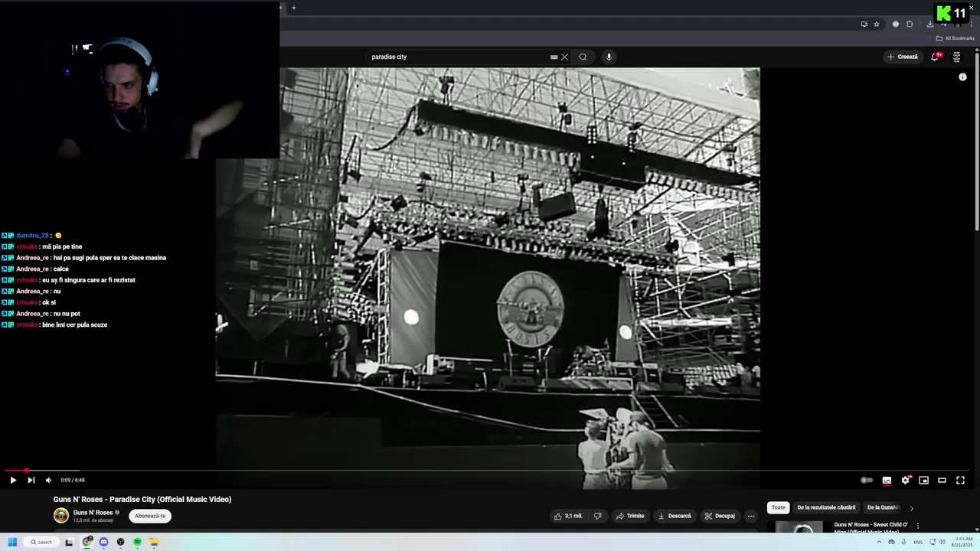Click the Descarcă download button
This screenshot has width=980, height=551.
[675, 516]
